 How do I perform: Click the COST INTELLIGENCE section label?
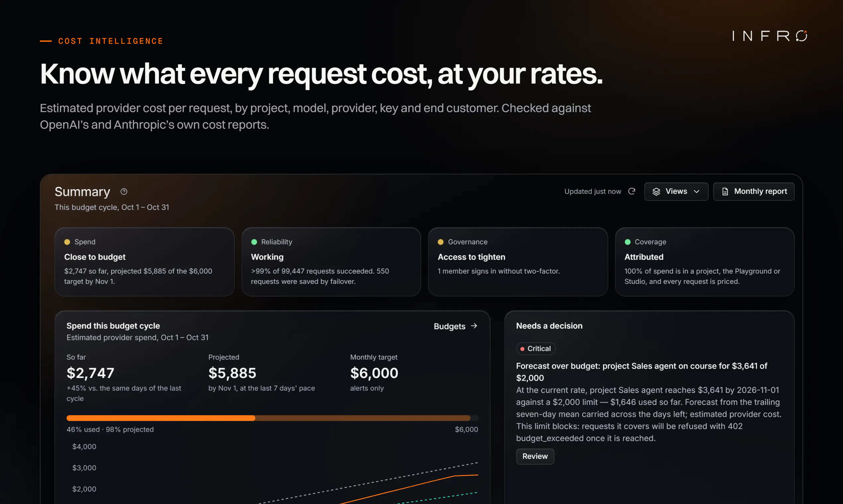click(111, 41)
